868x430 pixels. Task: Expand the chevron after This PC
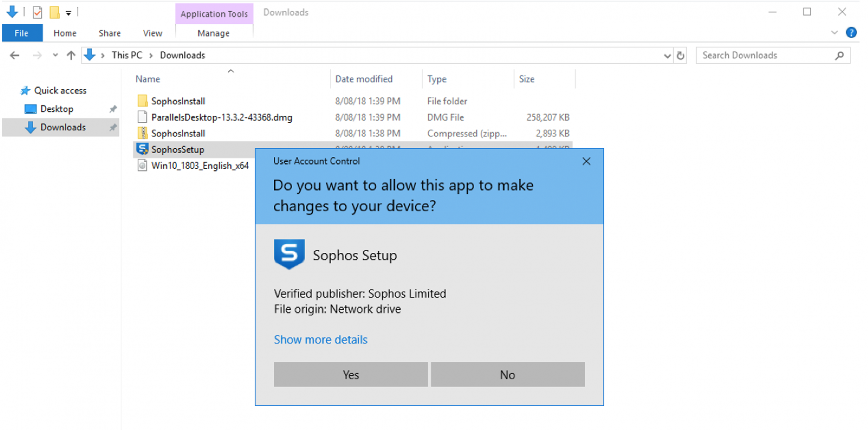click(x=151, y=55)
